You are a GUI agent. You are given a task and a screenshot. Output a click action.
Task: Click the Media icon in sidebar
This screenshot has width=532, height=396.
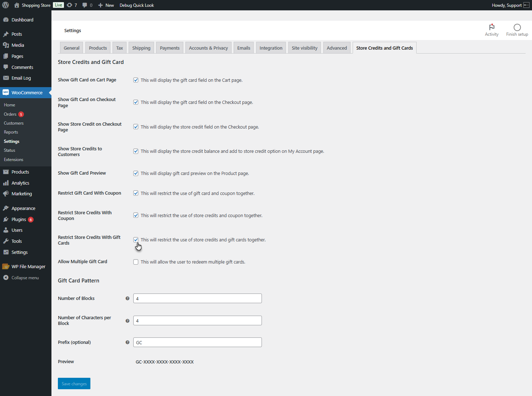coord(6,45)
